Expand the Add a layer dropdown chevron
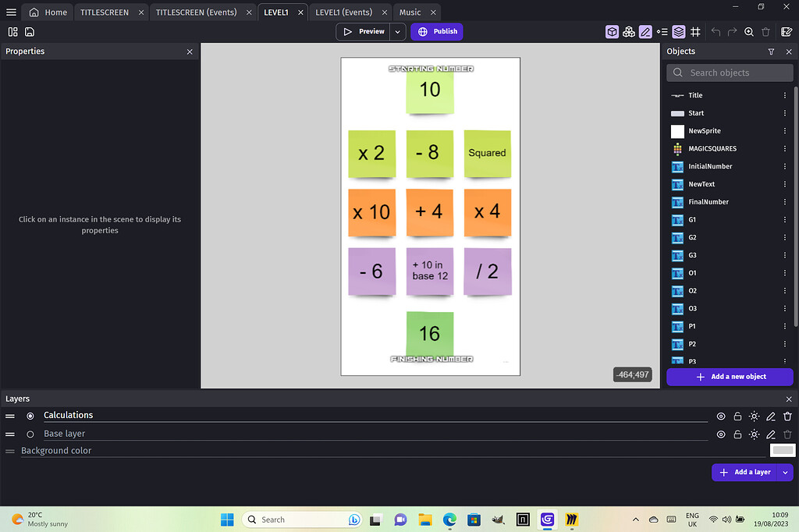Screen dimensions: 799x532 (x=785, y=472)
